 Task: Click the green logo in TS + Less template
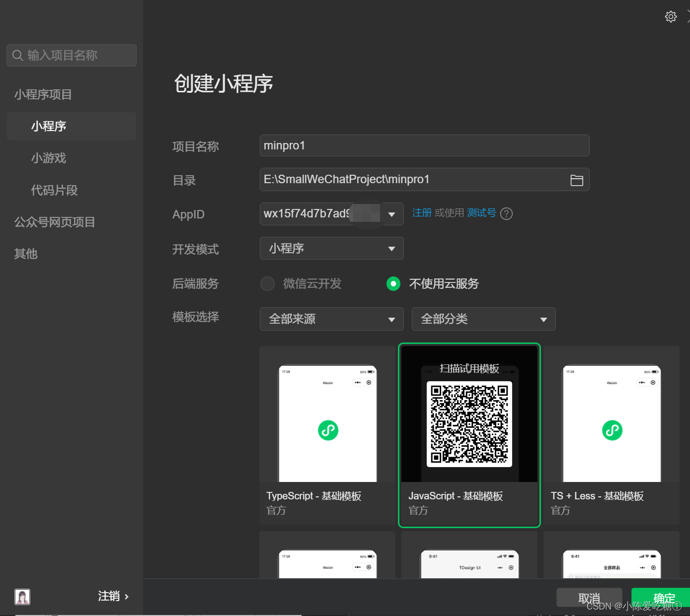pyautogui.click(x=612, y=430)
